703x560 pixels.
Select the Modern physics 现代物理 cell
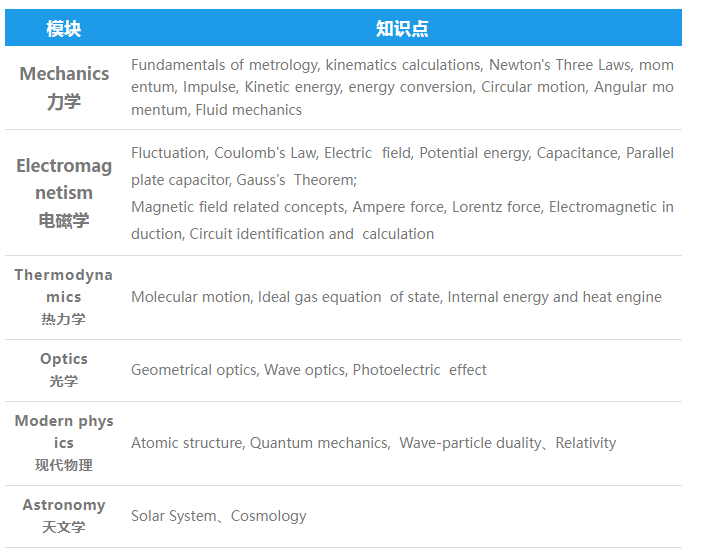click(x=64, y=443)
